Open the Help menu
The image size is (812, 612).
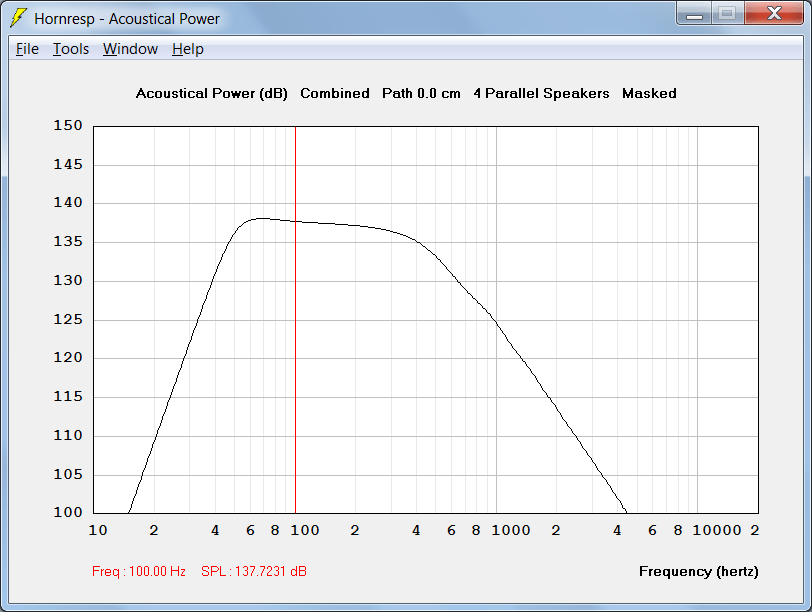(187, 49)
